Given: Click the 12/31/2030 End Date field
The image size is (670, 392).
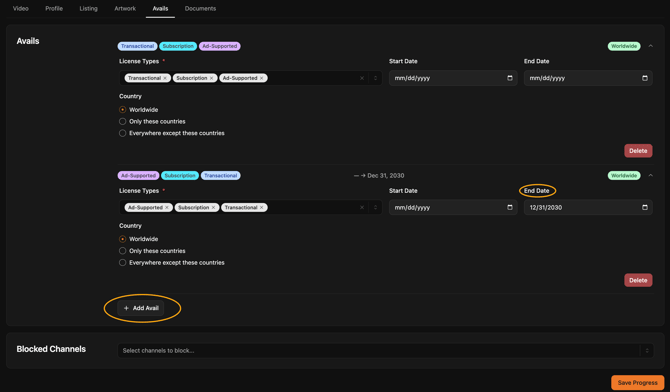Looking at the screenshot, I should pos(588,208).
